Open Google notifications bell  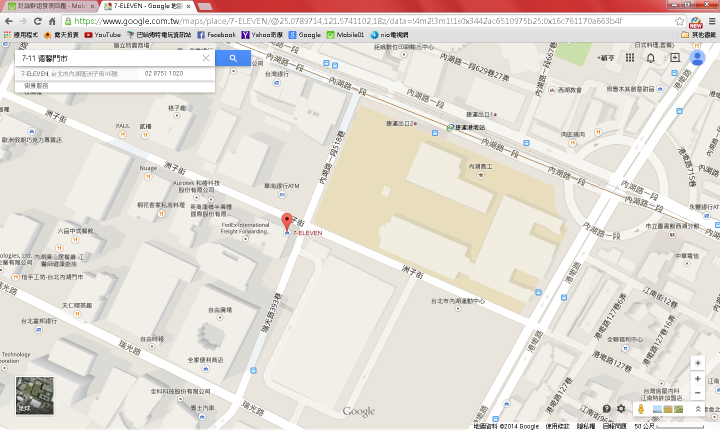(651, 58)
